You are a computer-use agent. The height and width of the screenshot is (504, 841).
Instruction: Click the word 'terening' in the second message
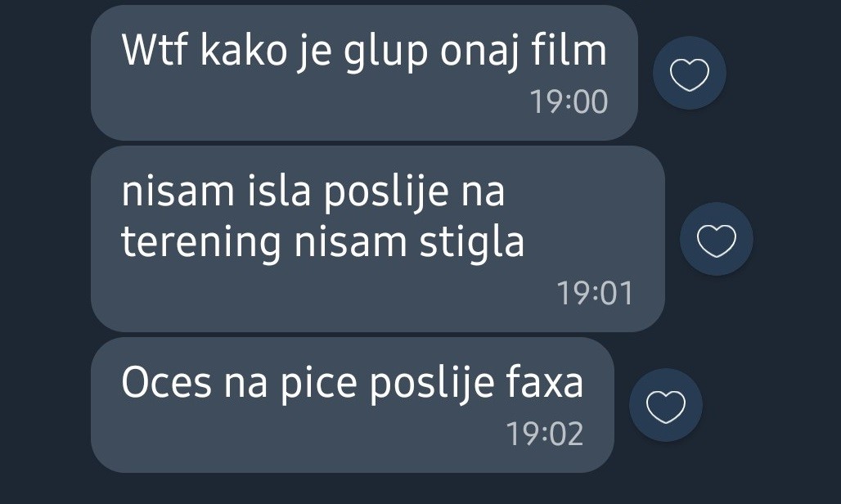(x=201, y=243)
